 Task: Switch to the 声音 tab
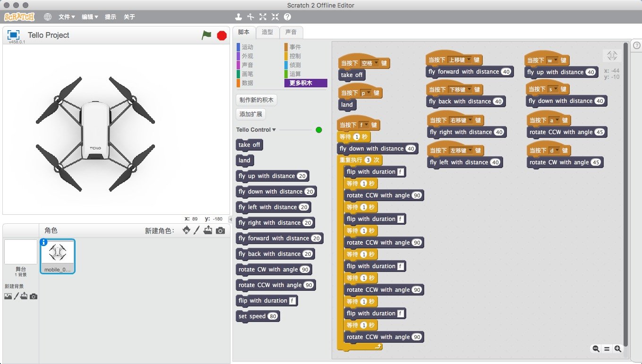click(x=291, y=32)
